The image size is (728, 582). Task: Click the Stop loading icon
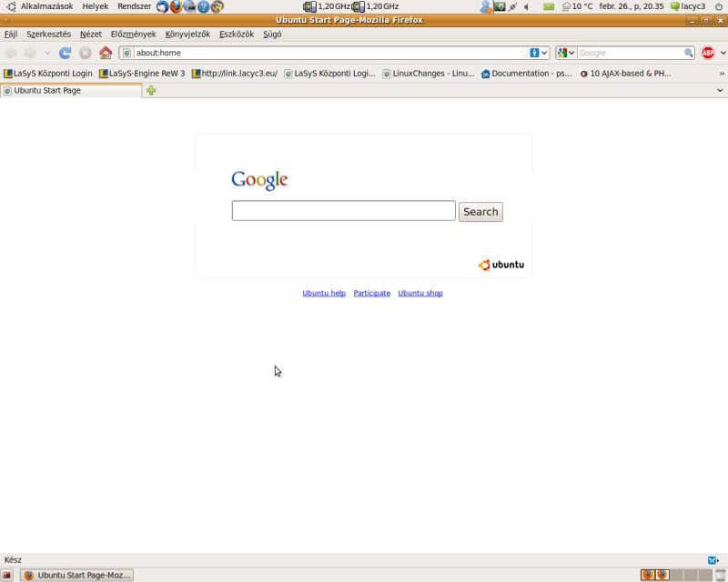[x=85, y=53]
